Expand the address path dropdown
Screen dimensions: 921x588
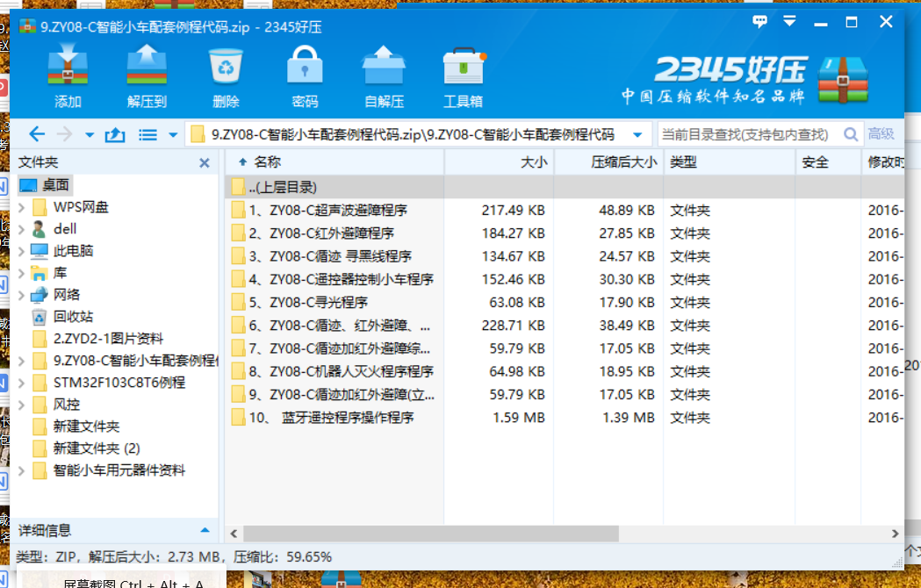coord(637,135)
